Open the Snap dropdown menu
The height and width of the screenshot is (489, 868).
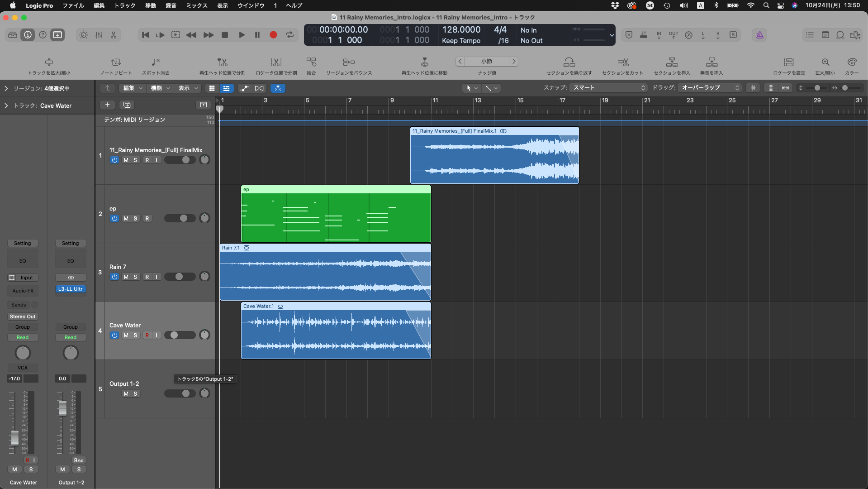pyautogui.click(x=608, y=88)
